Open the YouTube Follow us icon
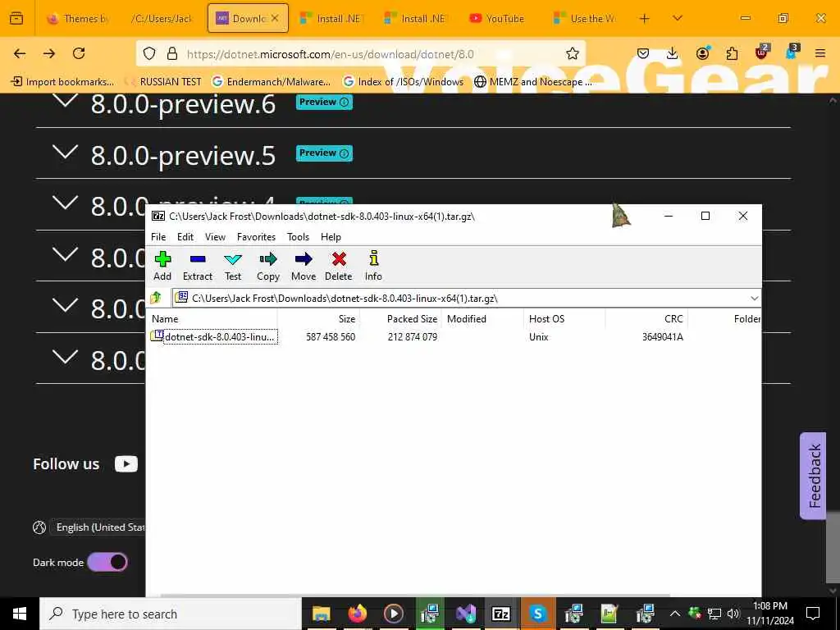 click(x=126, y=464)
